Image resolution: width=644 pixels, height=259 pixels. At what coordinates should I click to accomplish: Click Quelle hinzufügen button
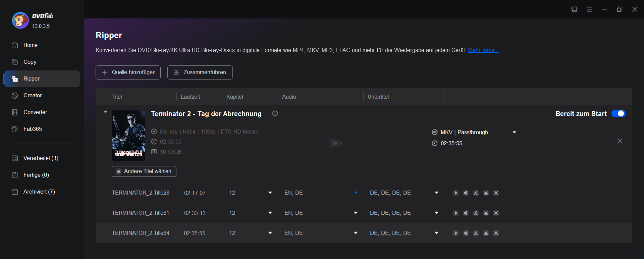coord(128,72)
